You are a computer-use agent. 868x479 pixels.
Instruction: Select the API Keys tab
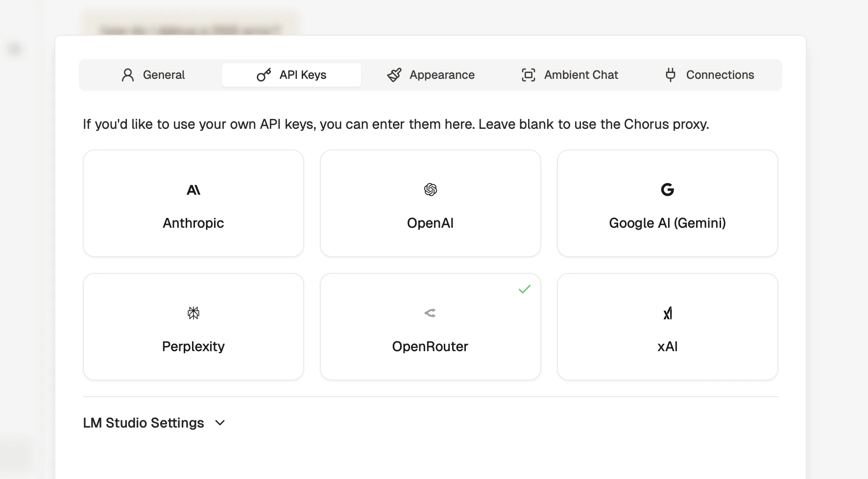pos(291,75)
